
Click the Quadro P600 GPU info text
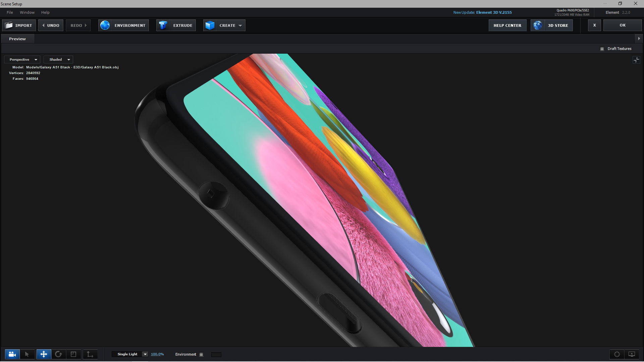click(x=573, y=10)
